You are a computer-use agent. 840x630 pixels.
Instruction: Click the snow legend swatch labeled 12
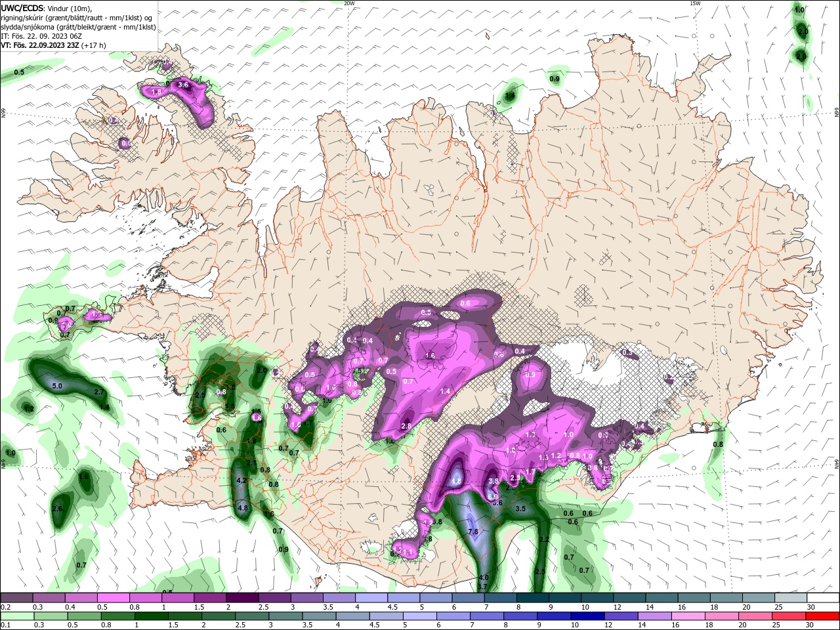629,598
